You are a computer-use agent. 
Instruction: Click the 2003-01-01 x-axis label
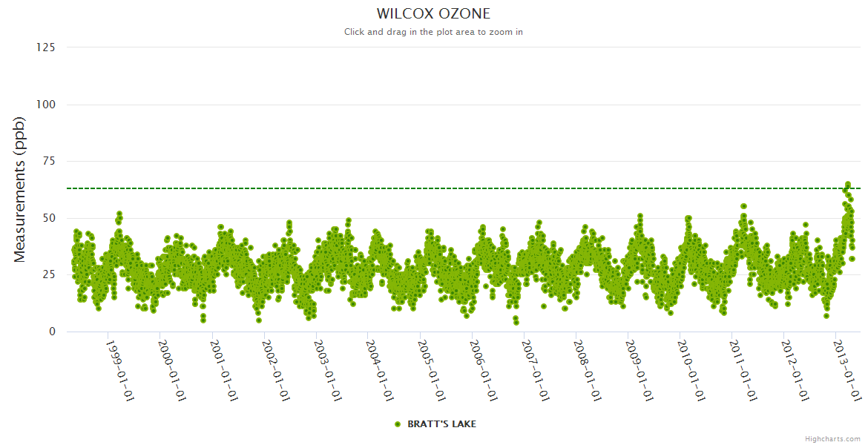(327, 370)
